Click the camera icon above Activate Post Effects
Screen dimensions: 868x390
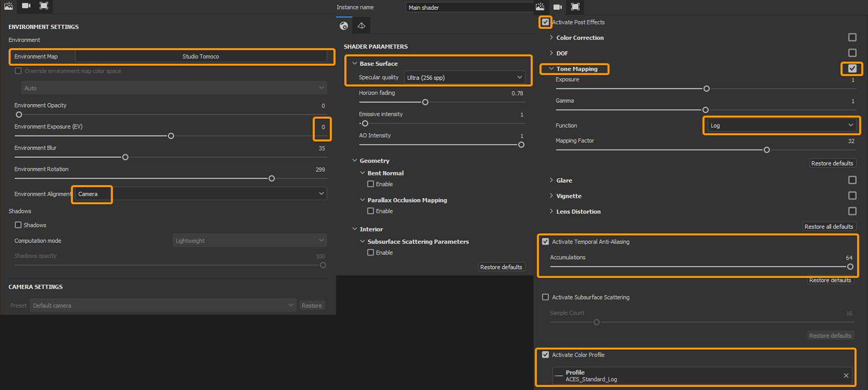[x=557, y=7]
